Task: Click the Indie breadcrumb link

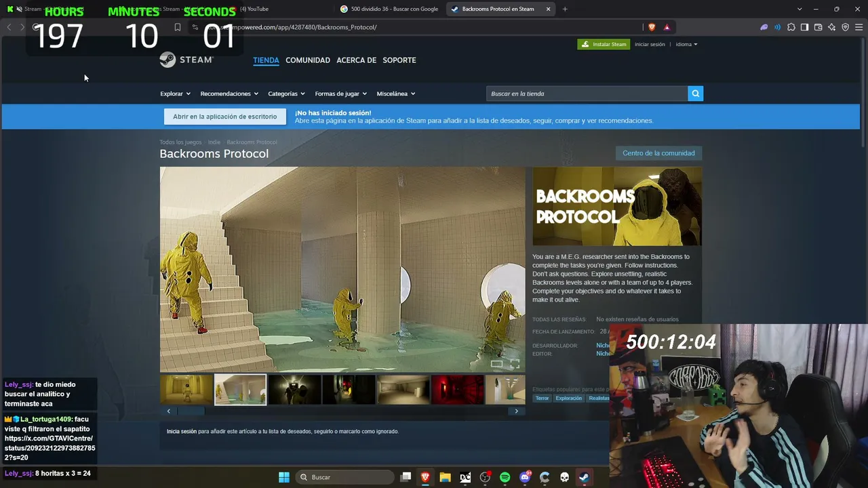Action: click(214, 142)
